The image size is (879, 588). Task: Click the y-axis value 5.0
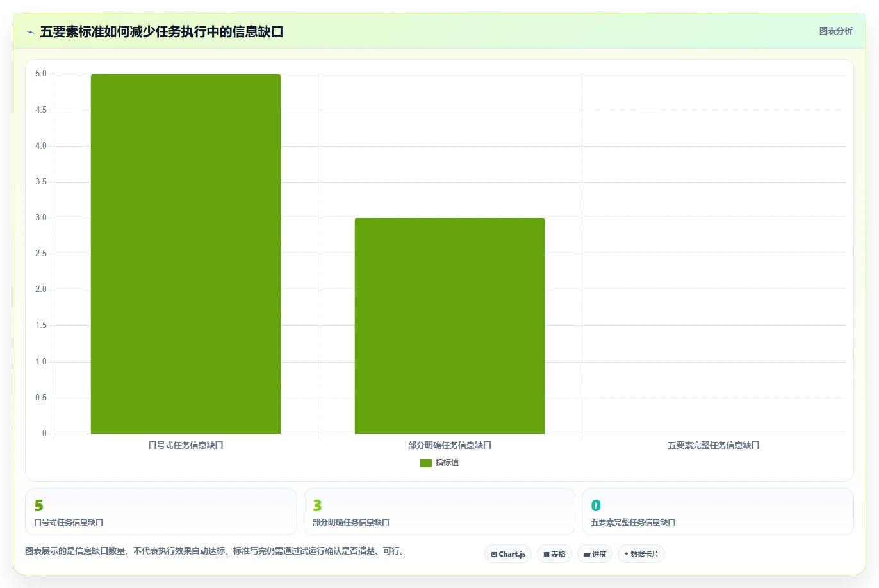pyautogui.click(x=41, y=74)
